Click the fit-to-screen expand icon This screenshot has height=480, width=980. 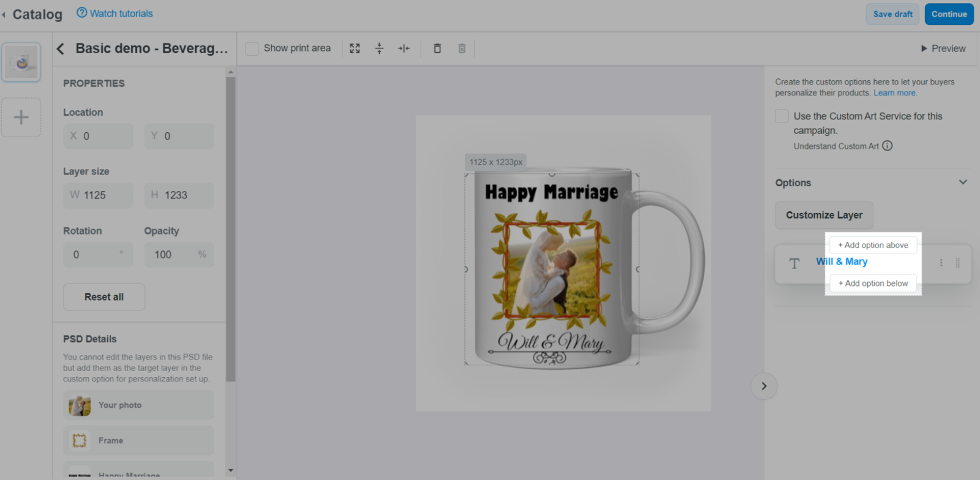pyautogui.click(x=355, y=48)
